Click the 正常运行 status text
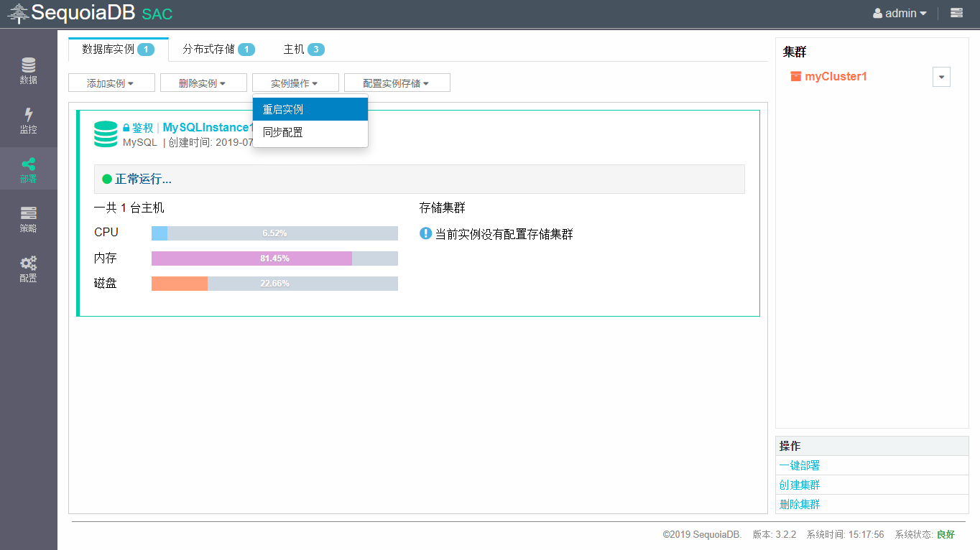 click(x=143, y=179)
